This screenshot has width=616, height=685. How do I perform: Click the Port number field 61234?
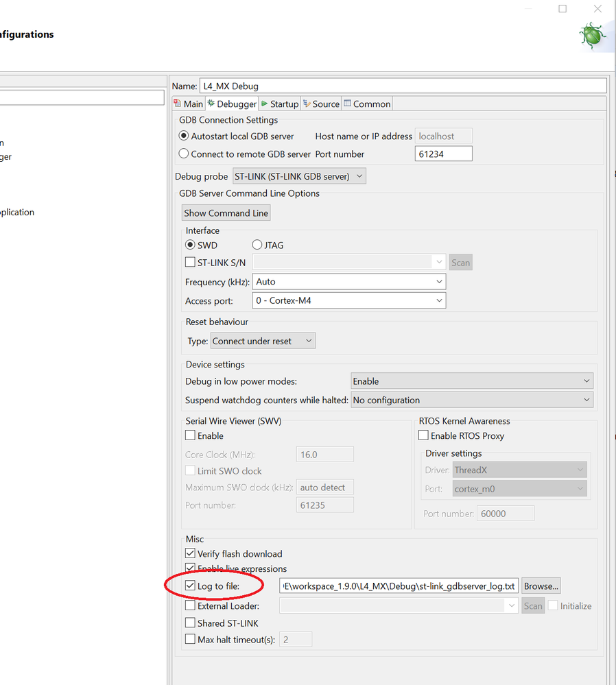click(443, 154)
